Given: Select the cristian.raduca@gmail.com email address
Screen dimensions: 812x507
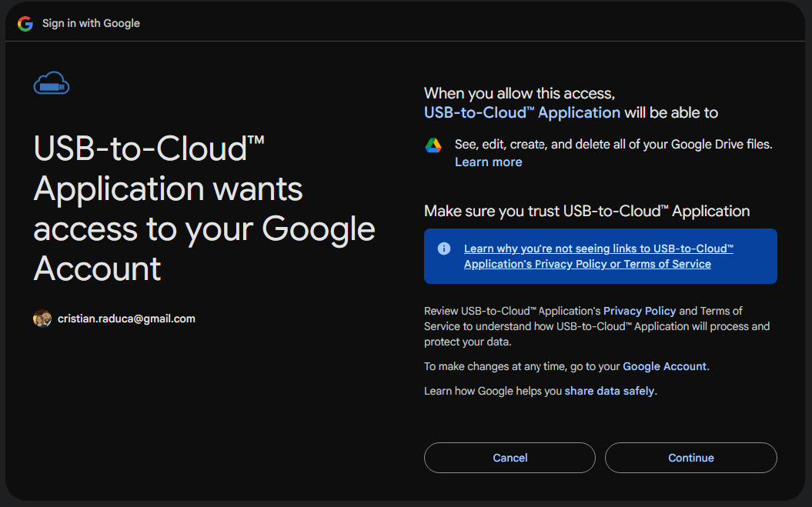Looking at the screenshot, I should pyautogui.click(x=126, y=319).
